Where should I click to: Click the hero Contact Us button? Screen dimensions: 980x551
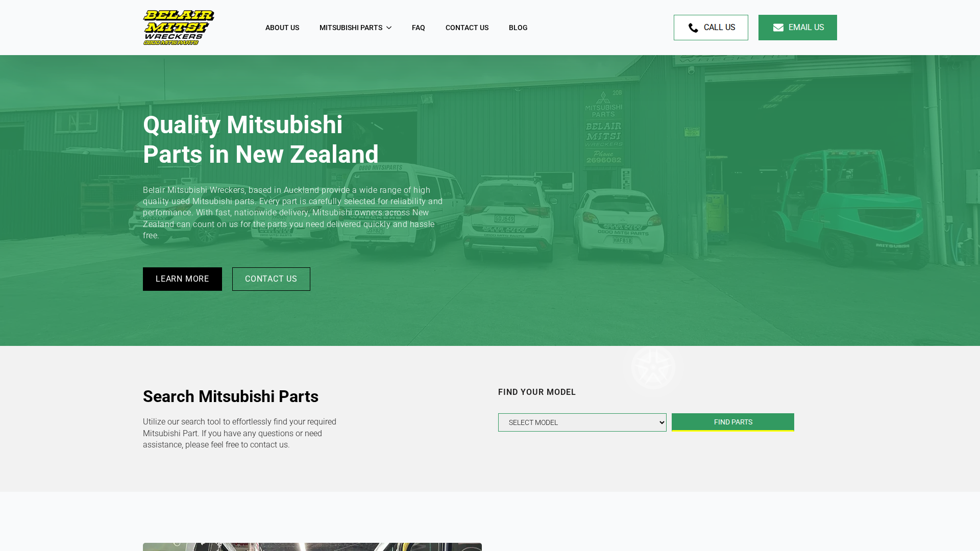pos(271,279)
